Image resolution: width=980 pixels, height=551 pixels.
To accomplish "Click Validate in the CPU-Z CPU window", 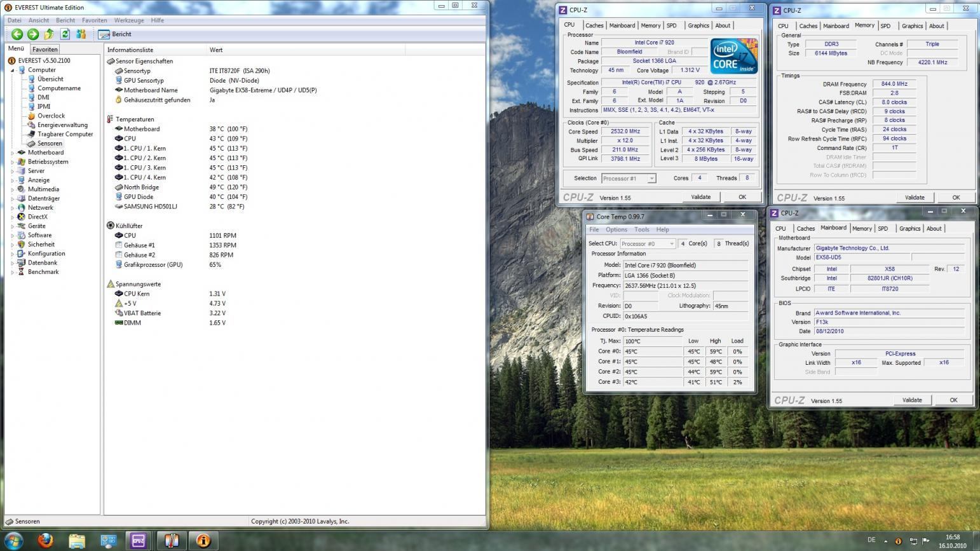I will [x=701, y=197].
